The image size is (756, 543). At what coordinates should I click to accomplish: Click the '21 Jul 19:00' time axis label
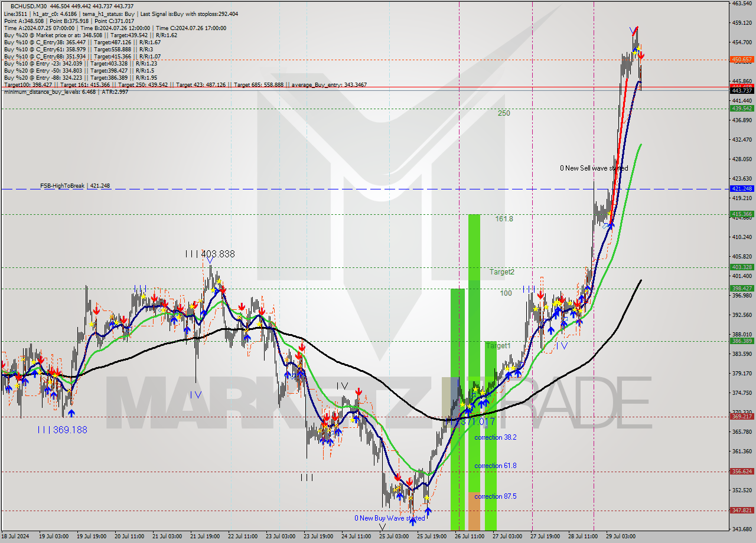[x=204, y=537]
